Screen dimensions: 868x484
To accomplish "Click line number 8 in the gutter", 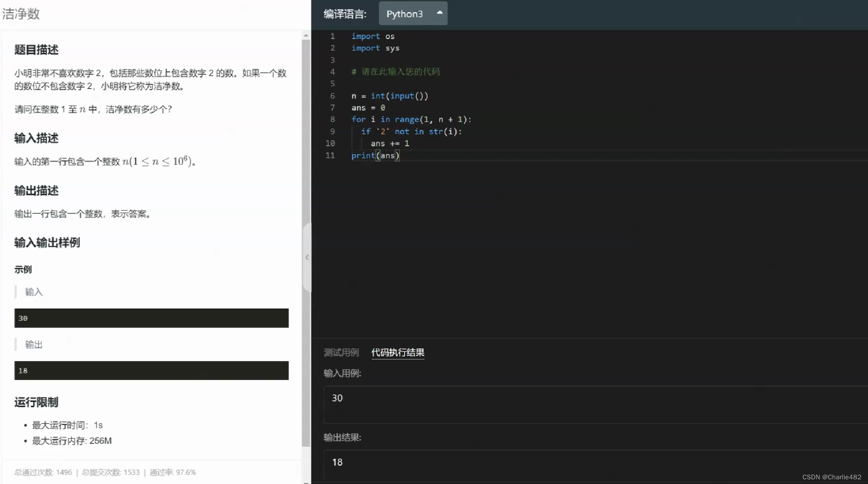I will point(332,120).
